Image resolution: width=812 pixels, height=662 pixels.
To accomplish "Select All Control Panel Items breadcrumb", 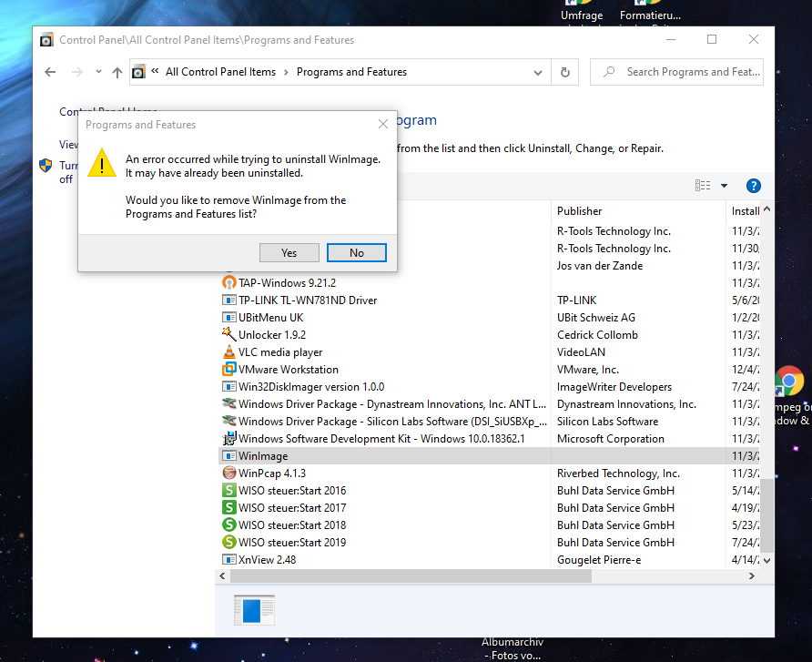I will [220, 72].
